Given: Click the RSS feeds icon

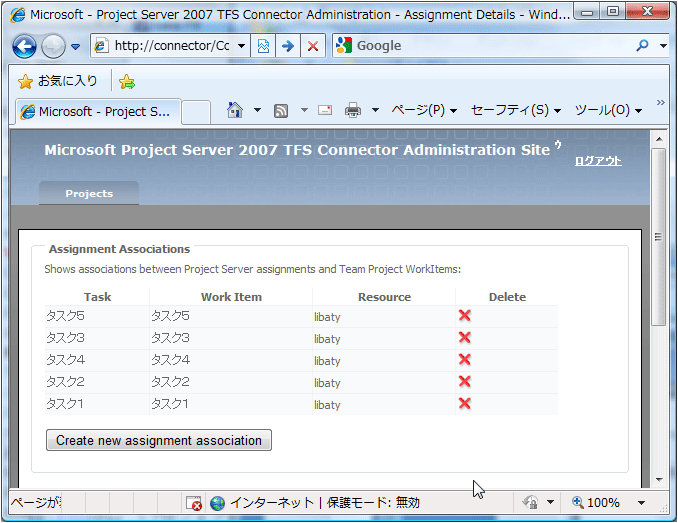Looking at the screenshot, I should point(281,111).
